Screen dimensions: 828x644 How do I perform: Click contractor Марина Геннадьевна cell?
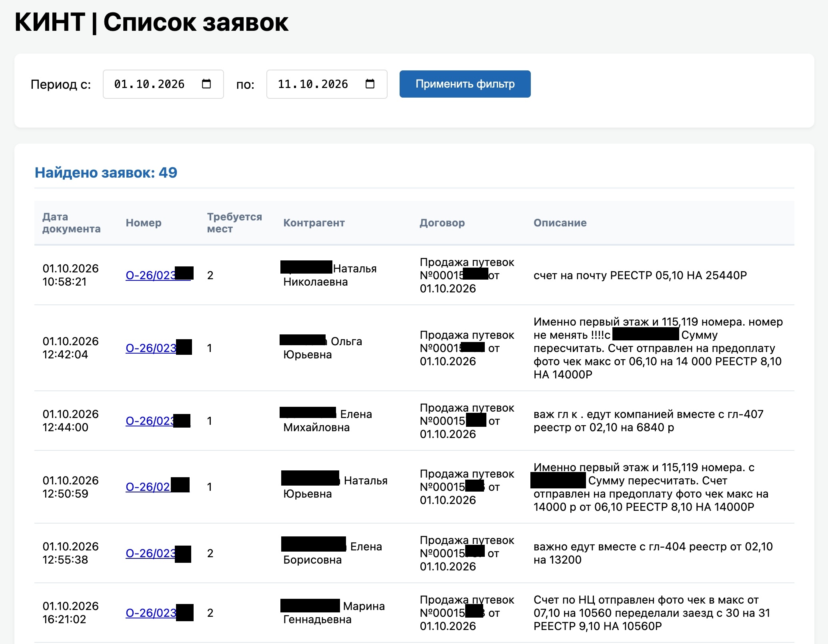coord(333,613)
